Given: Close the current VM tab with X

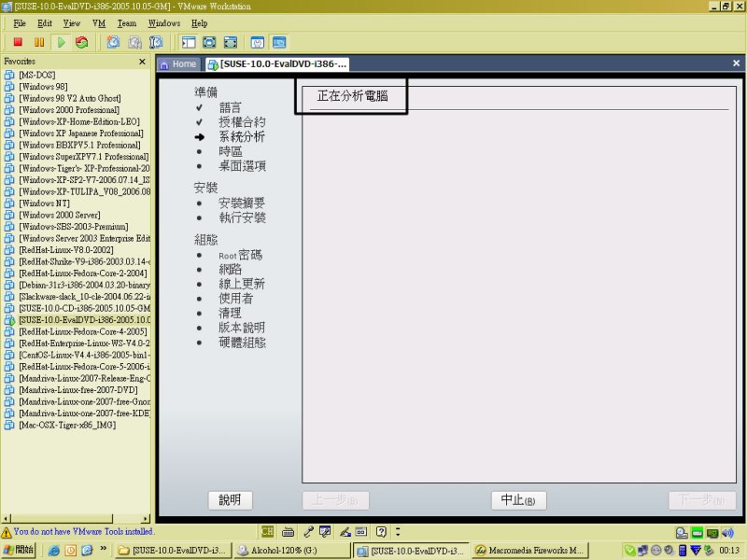Looking at the screenshot, I should 736,63.
